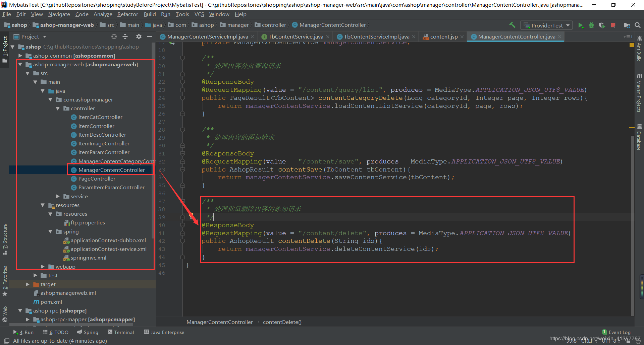The width and height of the screenshot is (644, 345).
Task: Click the controller breadcrumb item
Action: pyautogui.click(x=270, y=25)
